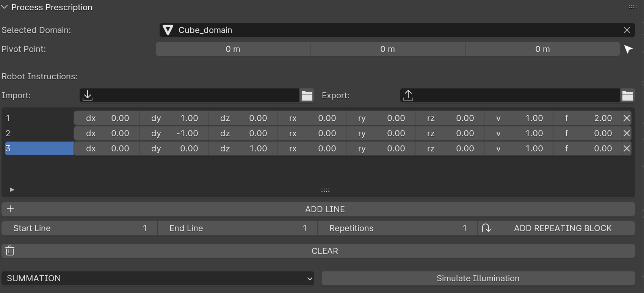
Task: Set the Start Line number field
Action: (79, 228)
